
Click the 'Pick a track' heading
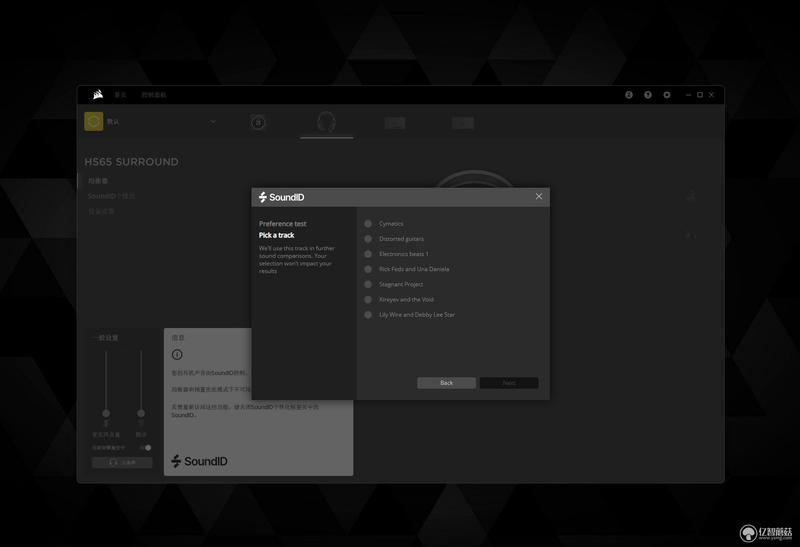[277, 235]
